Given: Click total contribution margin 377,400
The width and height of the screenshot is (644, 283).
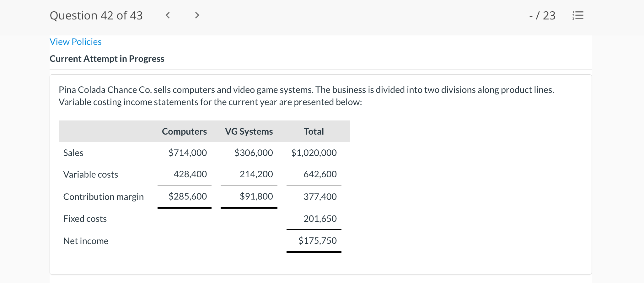Looking at the screenshot, I should coord(320,197).
